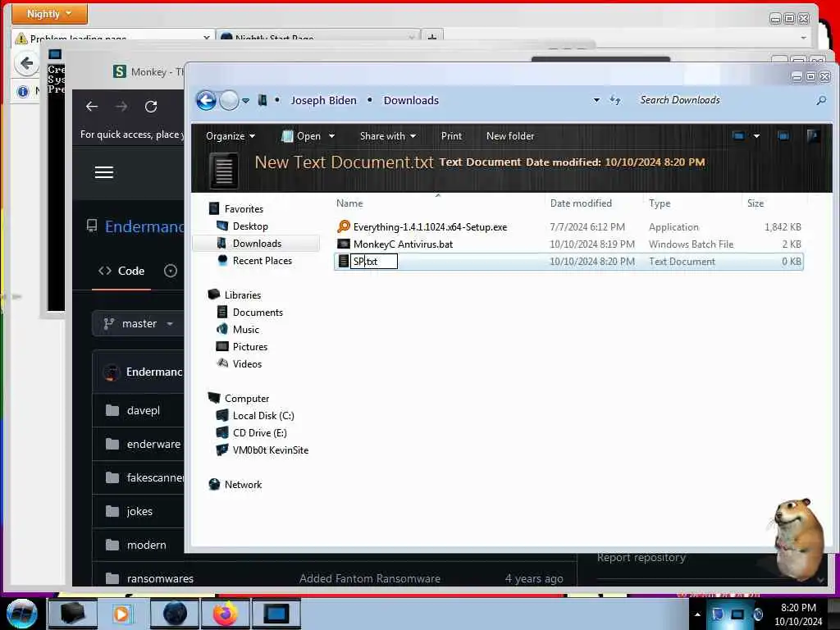Click browser back arrow in dark window
This screenshot has height=630, width=840.
(92, 107)
